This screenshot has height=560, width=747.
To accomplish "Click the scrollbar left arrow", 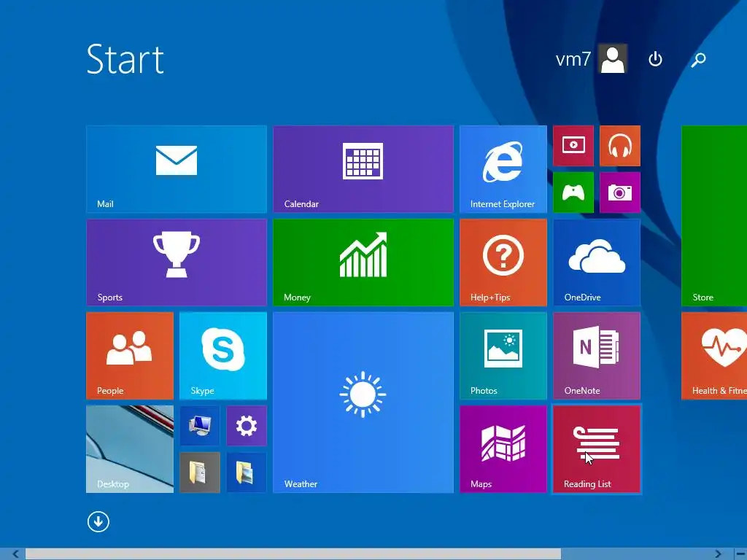I will pos(16,554).
